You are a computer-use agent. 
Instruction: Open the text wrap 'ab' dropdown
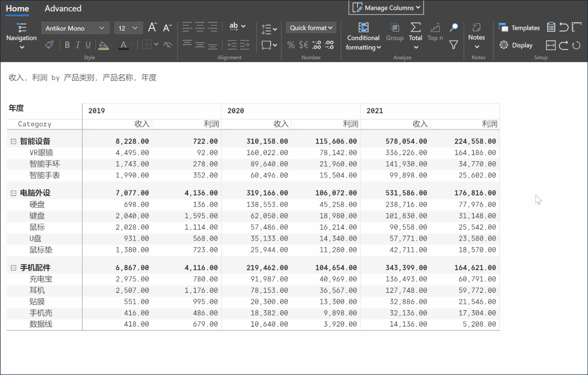237,26
